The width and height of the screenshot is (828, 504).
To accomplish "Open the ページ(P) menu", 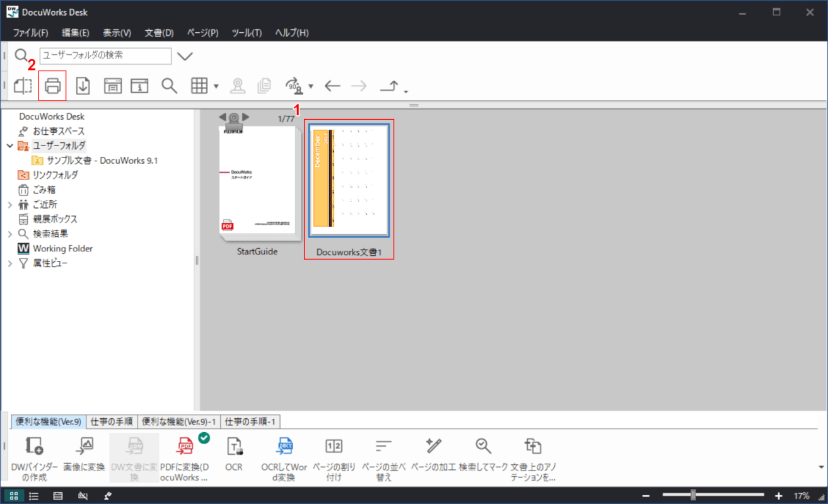I will (x=203, y=33).
